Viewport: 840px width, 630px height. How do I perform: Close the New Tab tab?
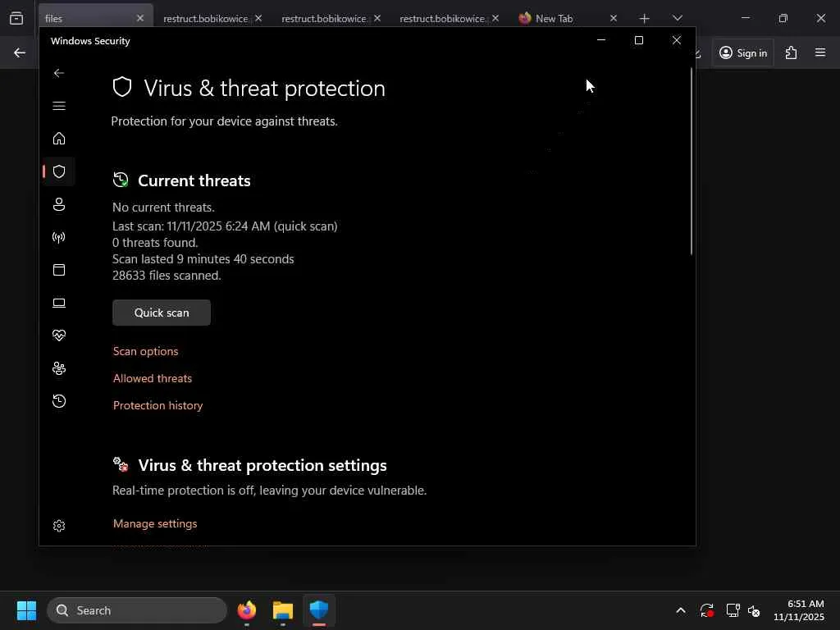pyautogui.click(x=614, y=18)
